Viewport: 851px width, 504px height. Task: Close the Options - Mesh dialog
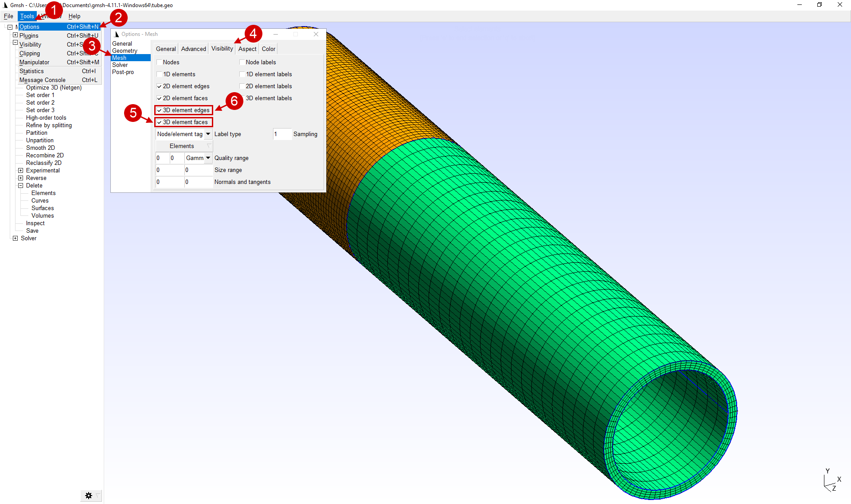(x=316, y=34)
